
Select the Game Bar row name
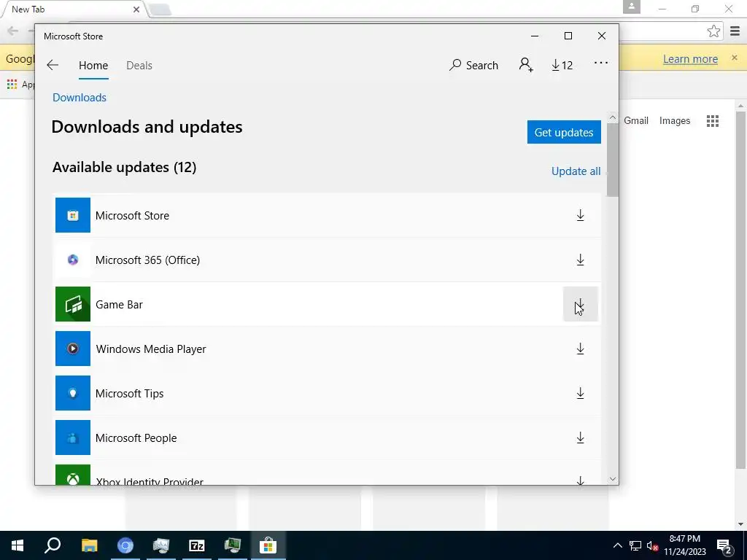[119, 305]
